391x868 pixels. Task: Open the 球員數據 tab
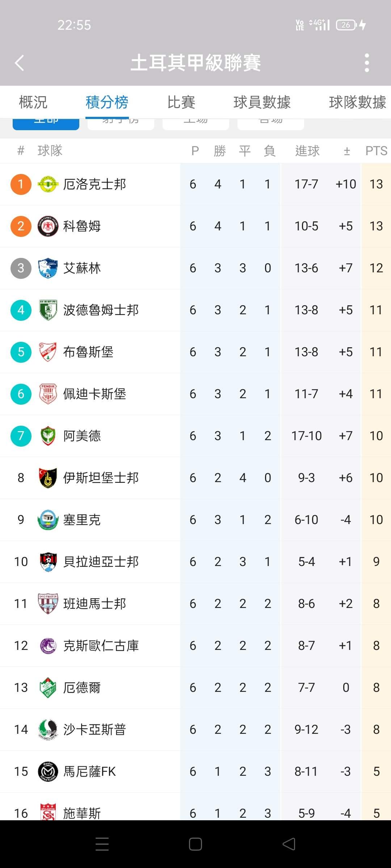tap(262, 102)
